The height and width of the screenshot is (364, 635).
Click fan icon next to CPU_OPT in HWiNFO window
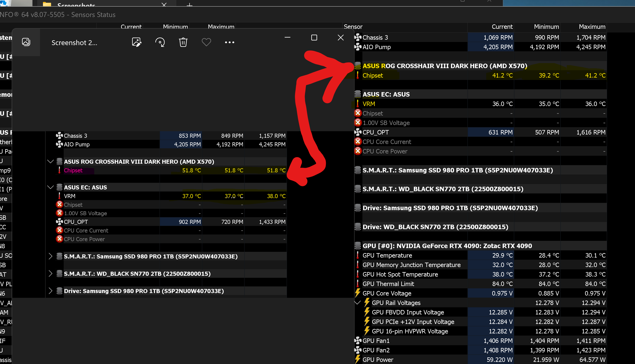tap(358, 132)
